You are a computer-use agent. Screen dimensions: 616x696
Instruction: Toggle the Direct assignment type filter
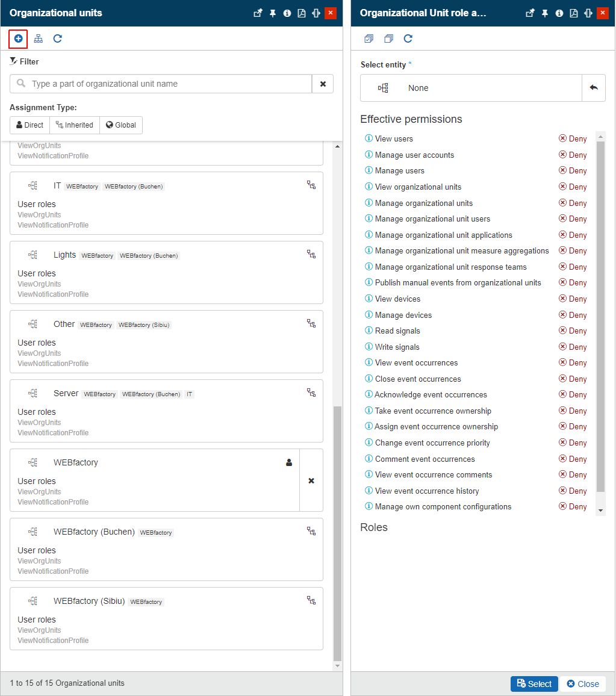tap(30, 125)
